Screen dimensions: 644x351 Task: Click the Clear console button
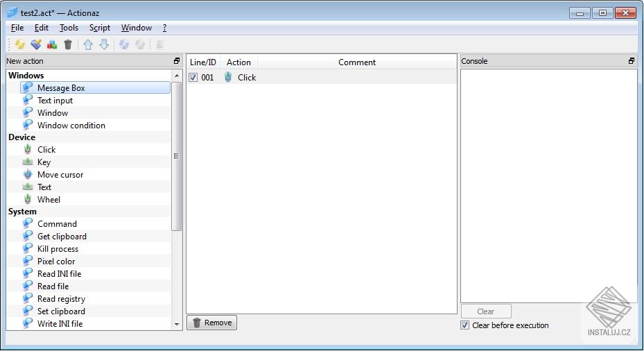coord(486,311)
